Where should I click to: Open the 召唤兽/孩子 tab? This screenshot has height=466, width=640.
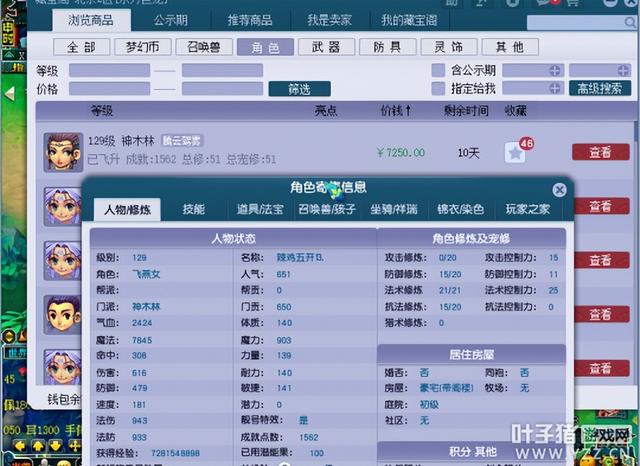tap(327, 209)
